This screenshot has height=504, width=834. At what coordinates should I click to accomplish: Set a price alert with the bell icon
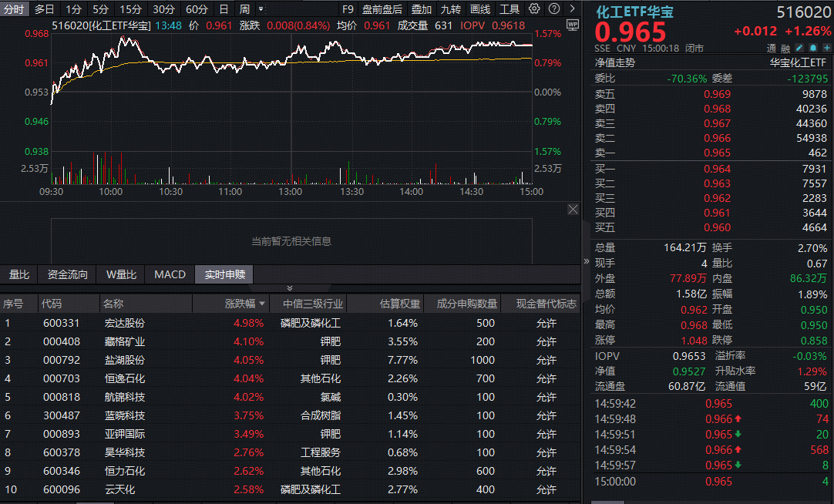pyautogui.click(x=812, y=48)
